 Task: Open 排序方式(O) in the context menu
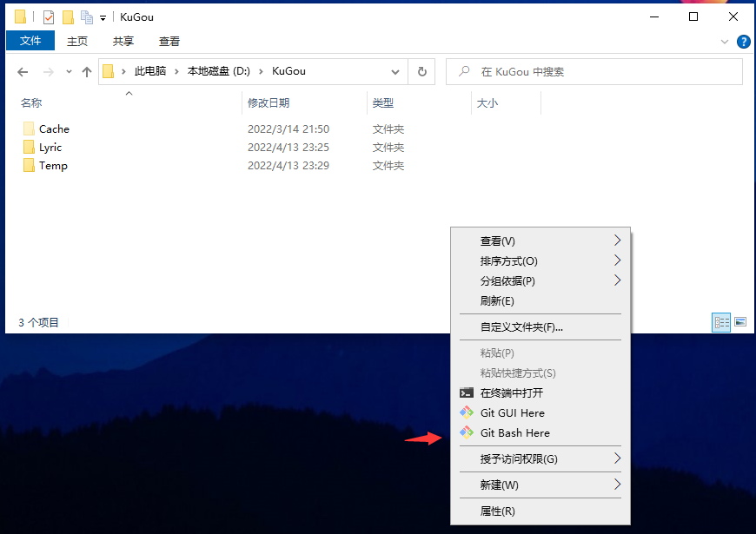[x=540, y=261]
